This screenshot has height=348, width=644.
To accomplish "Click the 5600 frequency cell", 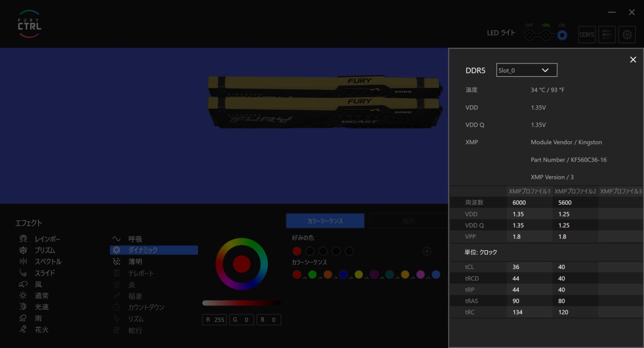I will tap(575, 202).
